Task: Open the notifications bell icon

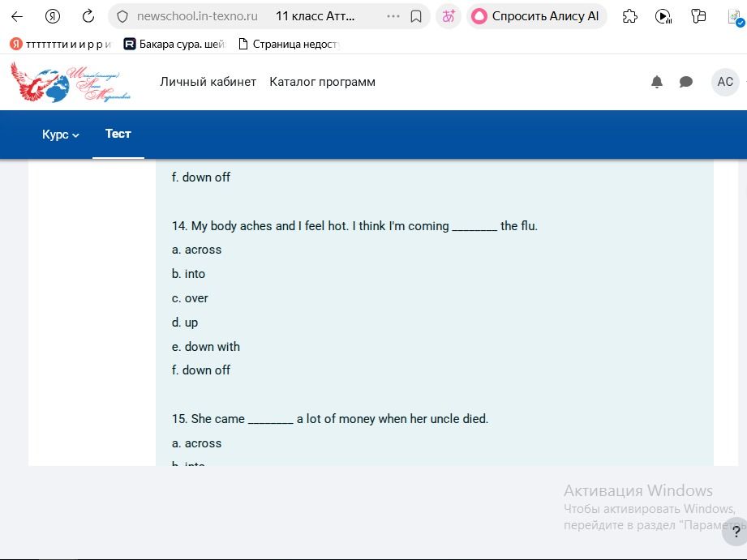Action: (x=657, y=82)
